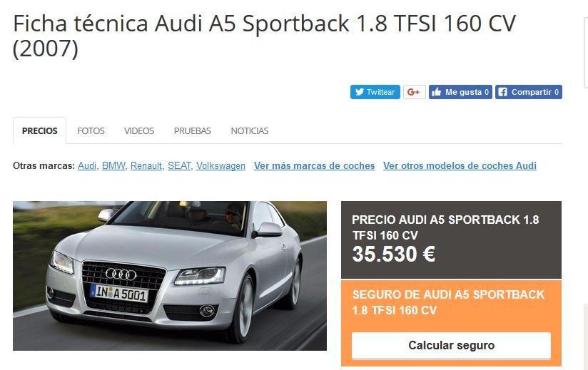Screen dimensions: 588x370
Task: Share via the Google+ icon
Action: point(414,92)
